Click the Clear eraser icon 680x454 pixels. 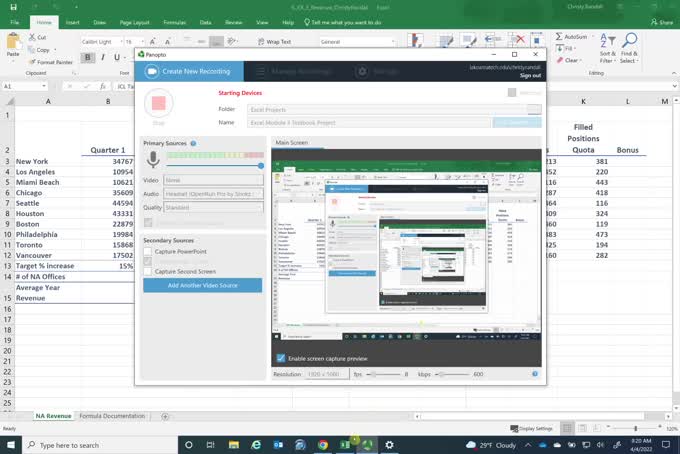point(560,60)
